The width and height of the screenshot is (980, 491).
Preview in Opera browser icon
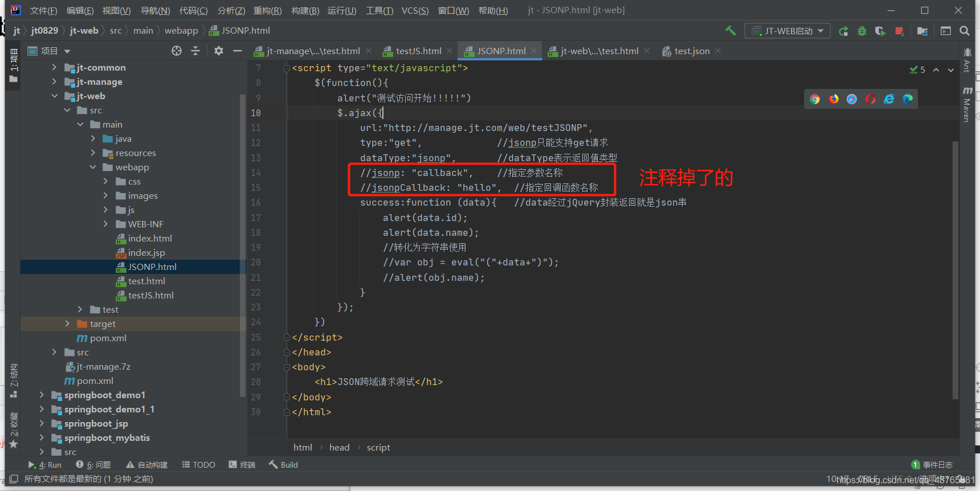(871, 99)
